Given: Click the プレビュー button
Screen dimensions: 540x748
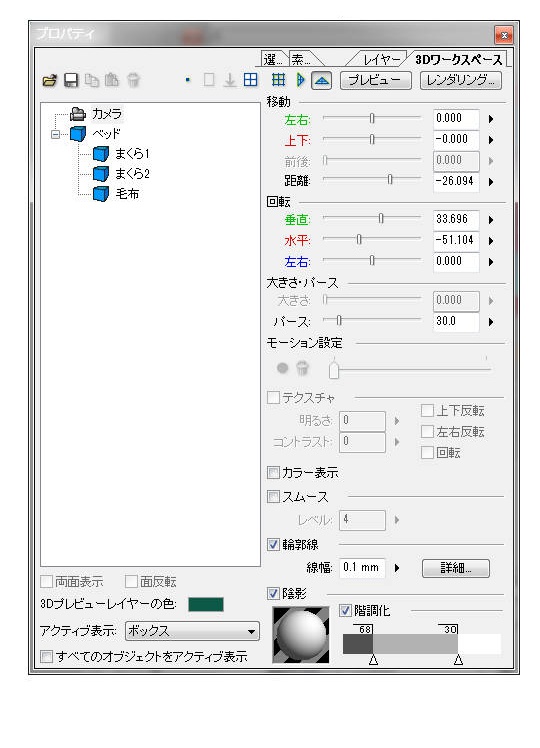Looking at the screenshot, I should pos(375,80).
